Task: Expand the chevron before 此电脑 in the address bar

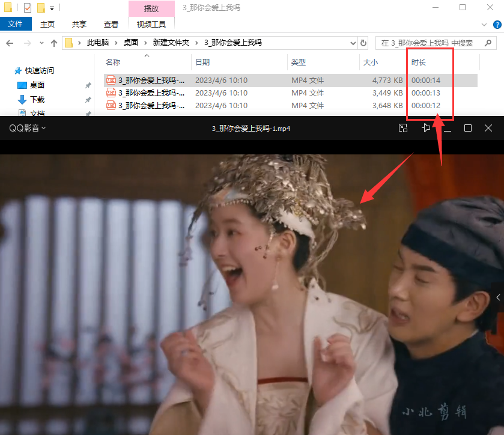Action: click(x=79, y=43)
